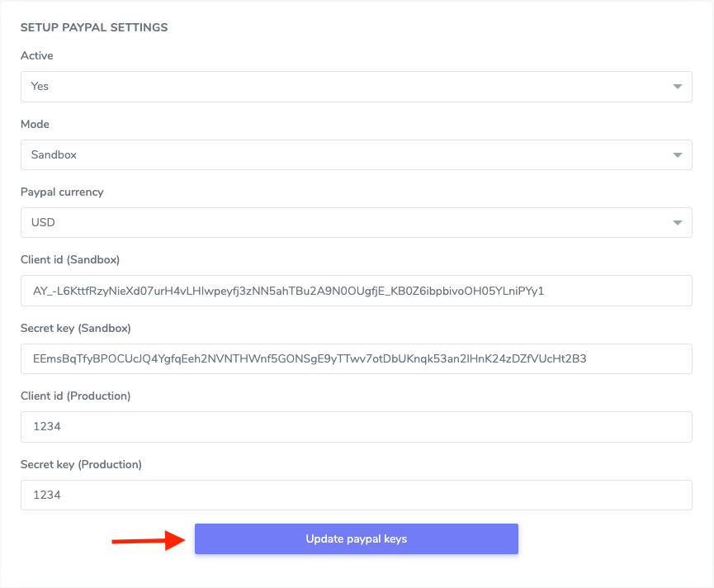Click the Secret key (Production) field

(355, 495)
